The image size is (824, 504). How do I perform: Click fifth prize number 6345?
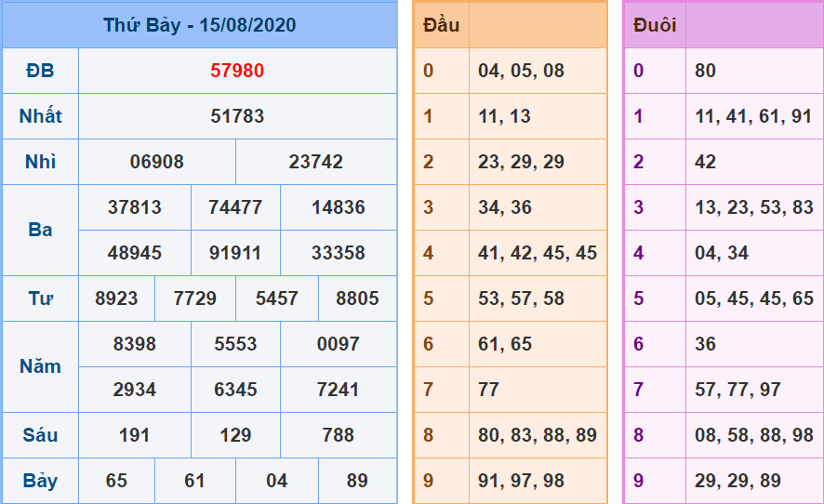pyautogui.click(x=235, y=390)
